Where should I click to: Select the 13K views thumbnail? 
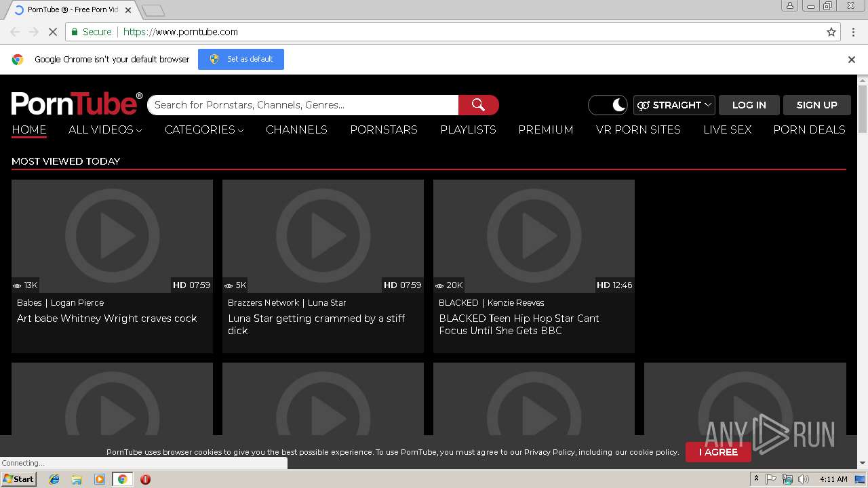tap(112, 236)
